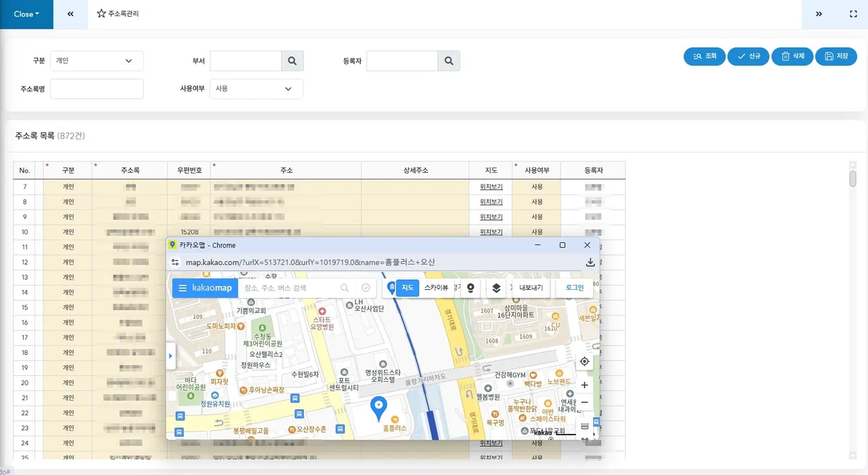Click the scrollbar down arrow of the list
This screenshot has height=475, width=868.
click(x=853, y=455)
